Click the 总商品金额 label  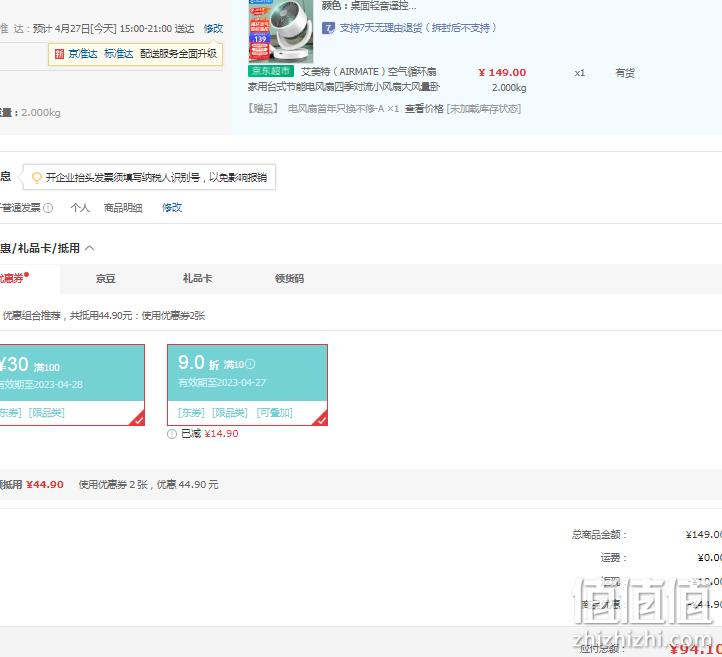[x=600, y=535]
